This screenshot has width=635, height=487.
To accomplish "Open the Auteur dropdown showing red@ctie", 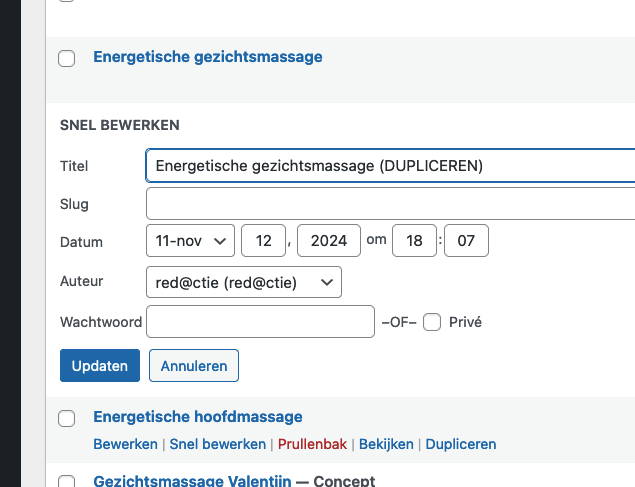I will click(x=244, y=282).
